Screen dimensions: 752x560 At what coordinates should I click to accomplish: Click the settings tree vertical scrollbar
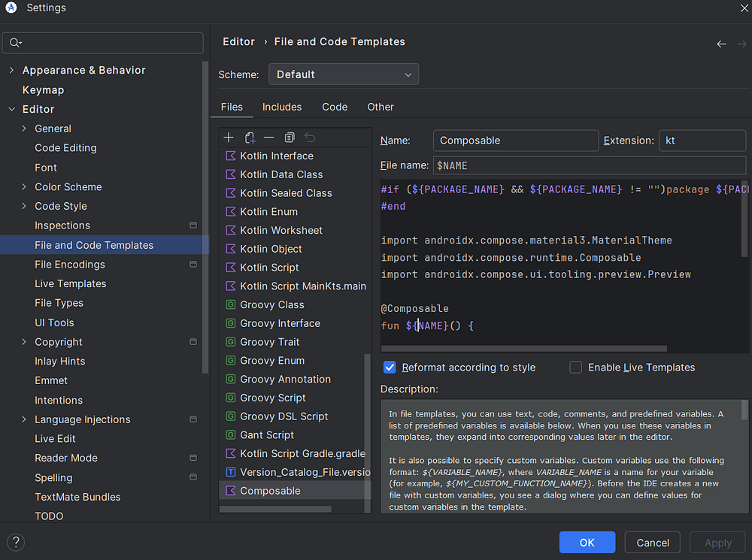pos(205,216)
